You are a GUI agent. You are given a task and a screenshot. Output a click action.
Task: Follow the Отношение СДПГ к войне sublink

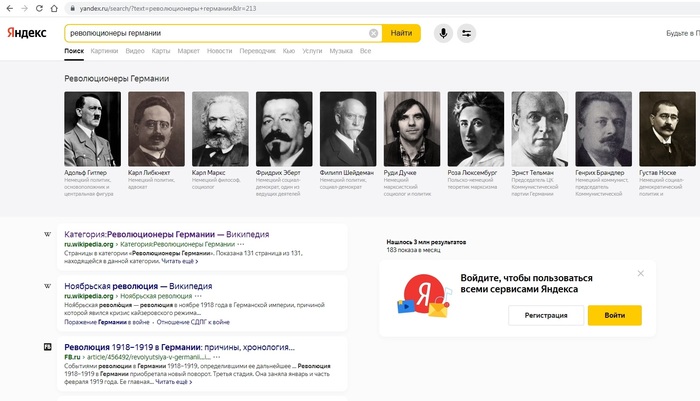click(193, 322)
